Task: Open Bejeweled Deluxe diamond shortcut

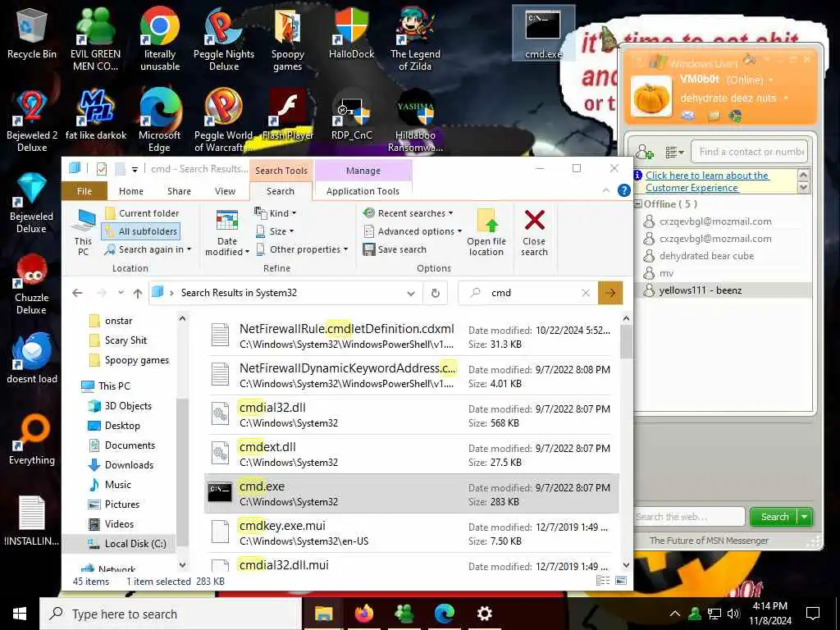Action: tap(32, 203)
